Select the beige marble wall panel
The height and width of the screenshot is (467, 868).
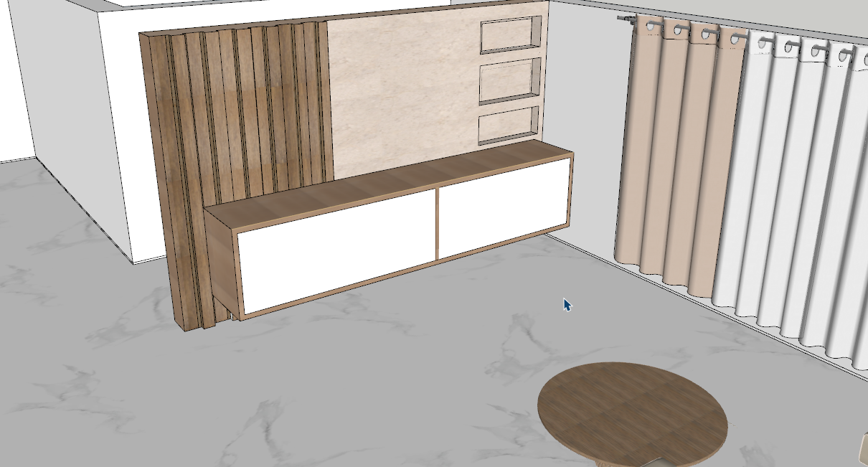pos(402,93)
